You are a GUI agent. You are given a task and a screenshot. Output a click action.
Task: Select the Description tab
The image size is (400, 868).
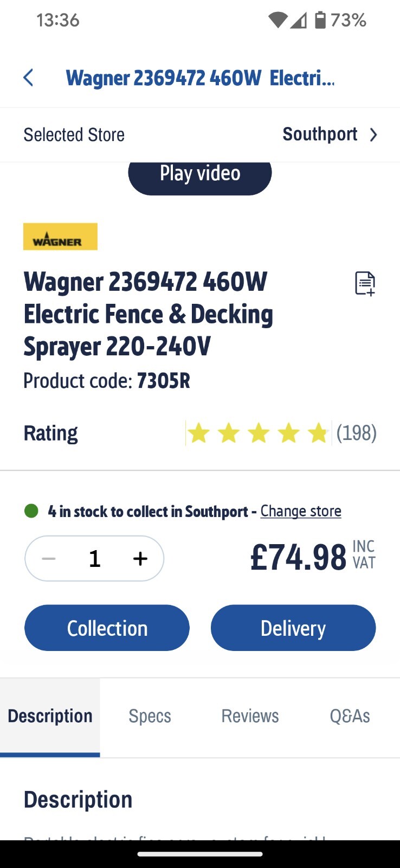click(x=50, y=716)
